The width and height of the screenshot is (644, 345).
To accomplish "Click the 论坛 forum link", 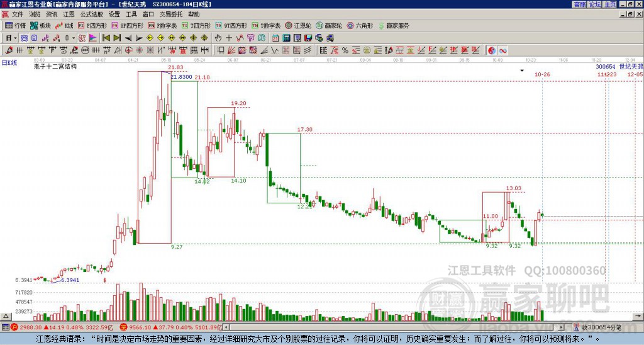I will click(x=595, y=4).
